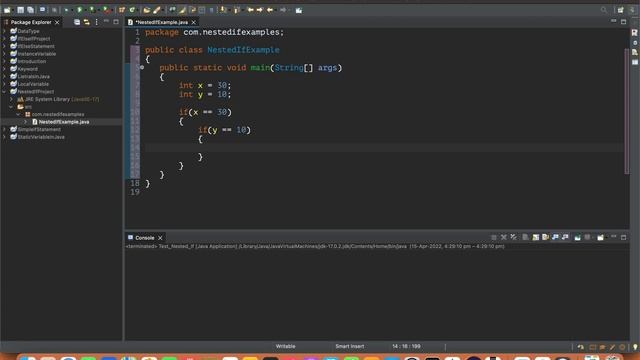Viewport: 640px width, 360px height.
Task: Click the Save All toolbar icon
Action: 30,10
